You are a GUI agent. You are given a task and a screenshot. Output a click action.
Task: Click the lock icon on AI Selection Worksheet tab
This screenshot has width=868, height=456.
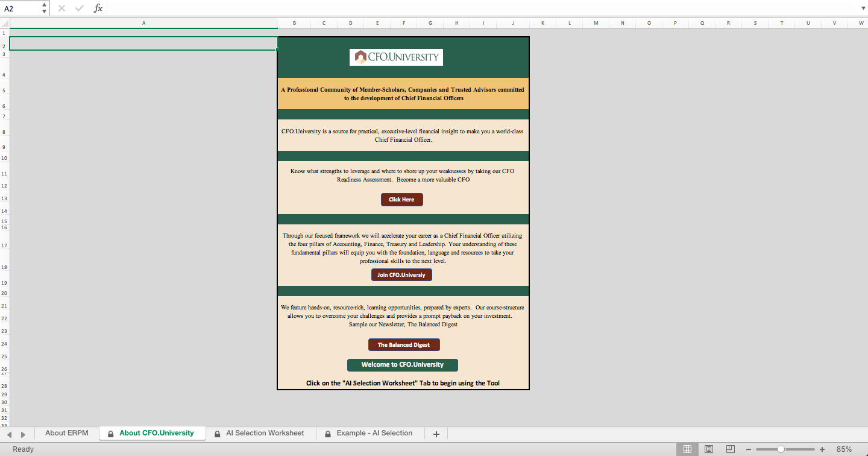(x=217, y=434)
